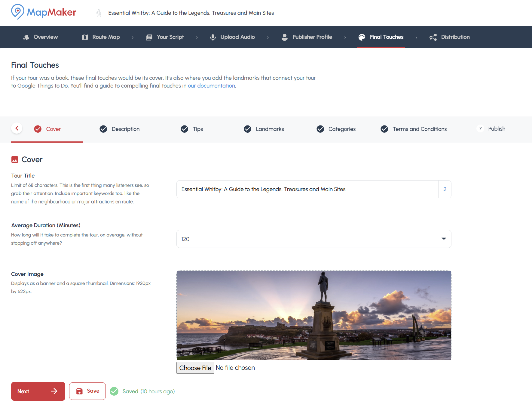Click the Terms and Conditions checkmark icon
The image size is (532, 405).
384,129
